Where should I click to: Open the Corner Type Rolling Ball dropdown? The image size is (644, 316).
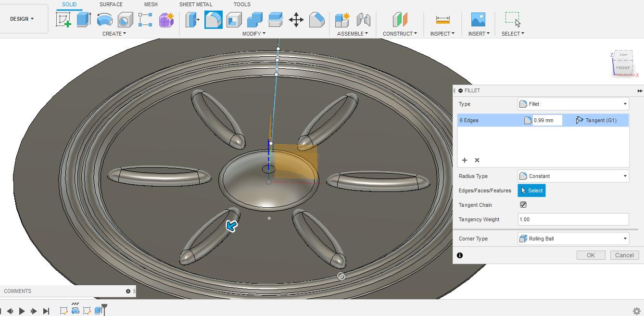click(573, 239)
